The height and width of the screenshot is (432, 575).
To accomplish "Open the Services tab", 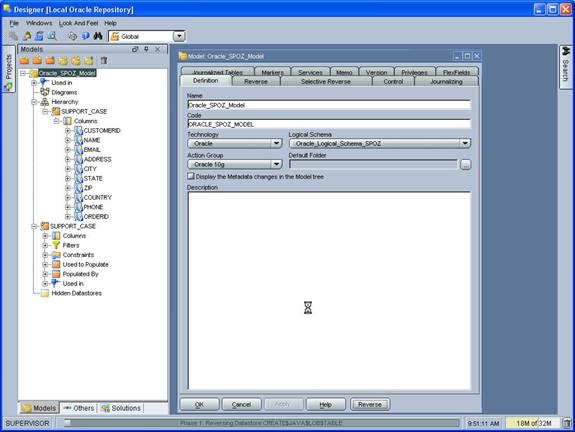I will tap(310, 72).
